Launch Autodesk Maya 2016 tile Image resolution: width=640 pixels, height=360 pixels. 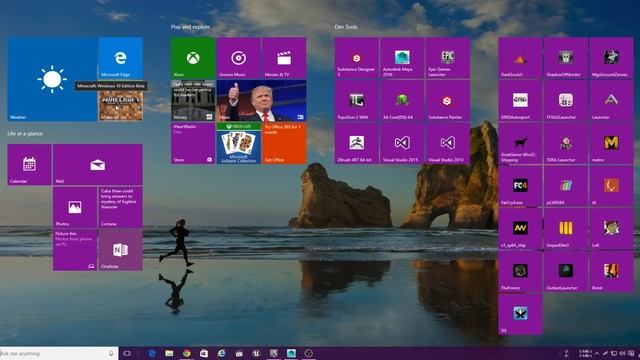(x=402, y=58)
